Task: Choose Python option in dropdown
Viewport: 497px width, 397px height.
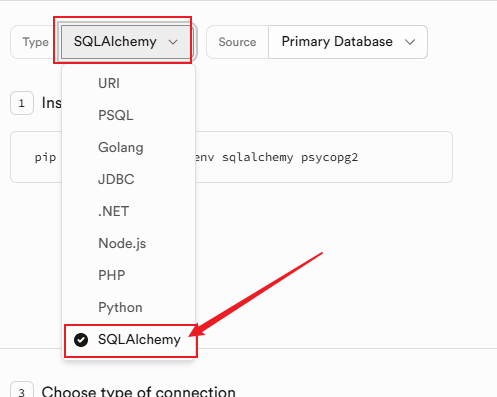Action: pyautogui.click(x=129, y=307)
